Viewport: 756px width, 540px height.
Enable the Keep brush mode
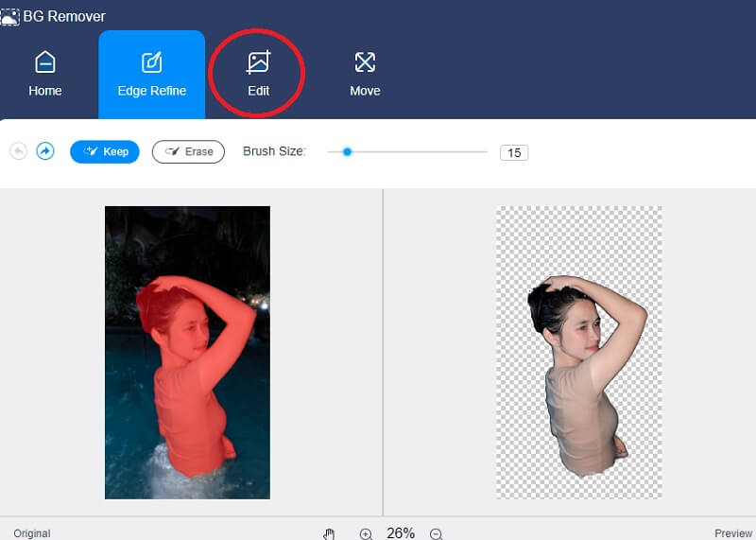[105, 151]
